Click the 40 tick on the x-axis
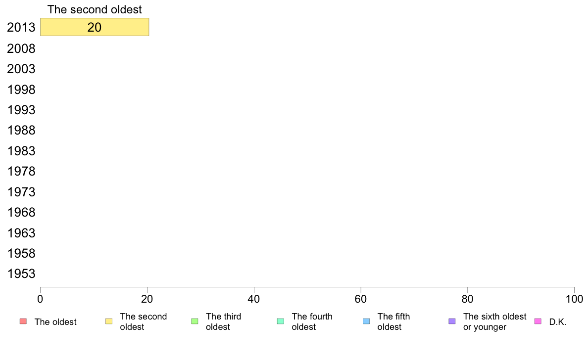This screenshot has width=588, height=364. 254,299
